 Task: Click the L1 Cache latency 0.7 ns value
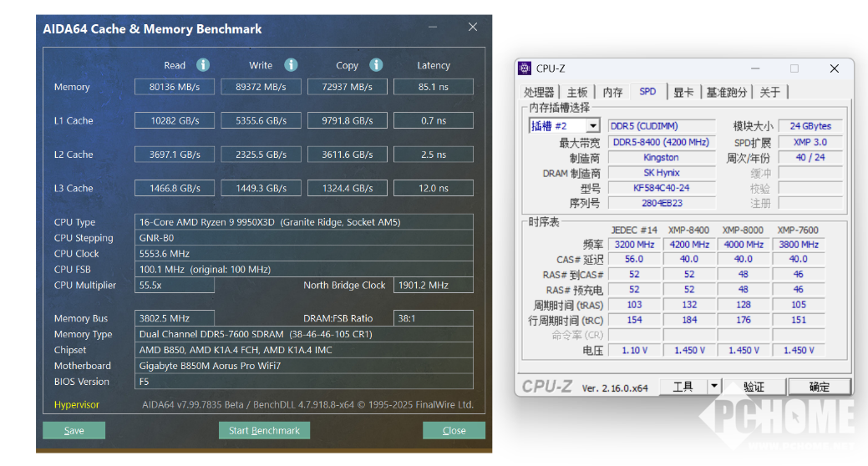[434, 120]
